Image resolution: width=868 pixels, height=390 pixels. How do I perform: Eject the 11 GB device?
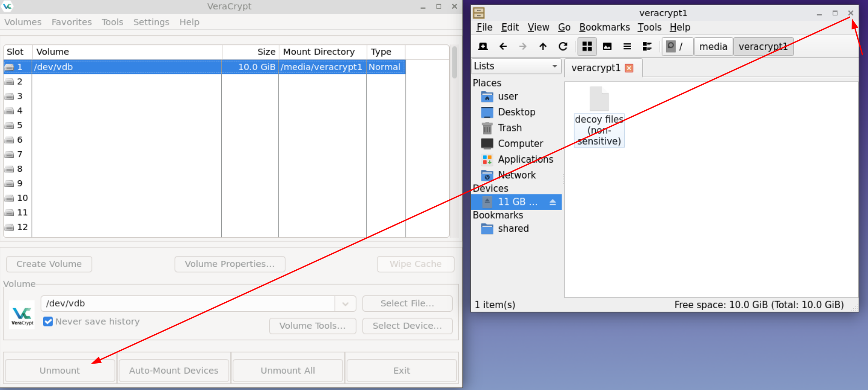pos(552,202)
